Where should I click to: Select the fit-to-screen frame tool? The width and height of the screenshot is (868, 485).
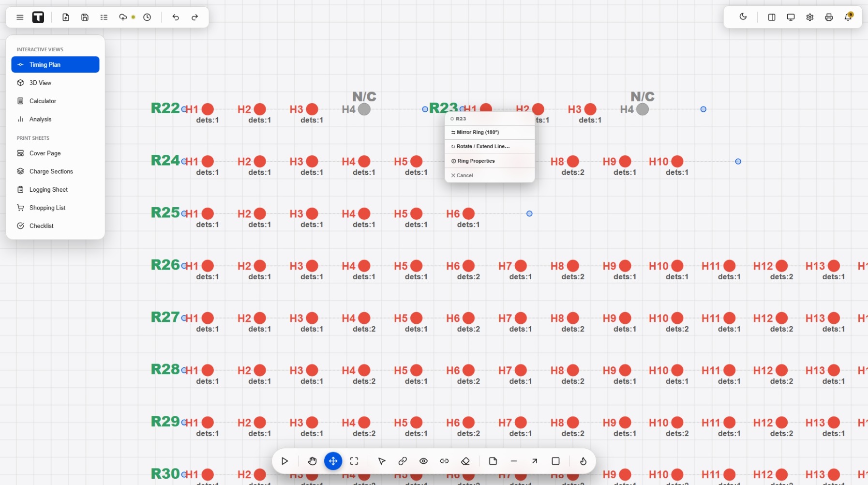pyautogui.click(x=354, y=461)
